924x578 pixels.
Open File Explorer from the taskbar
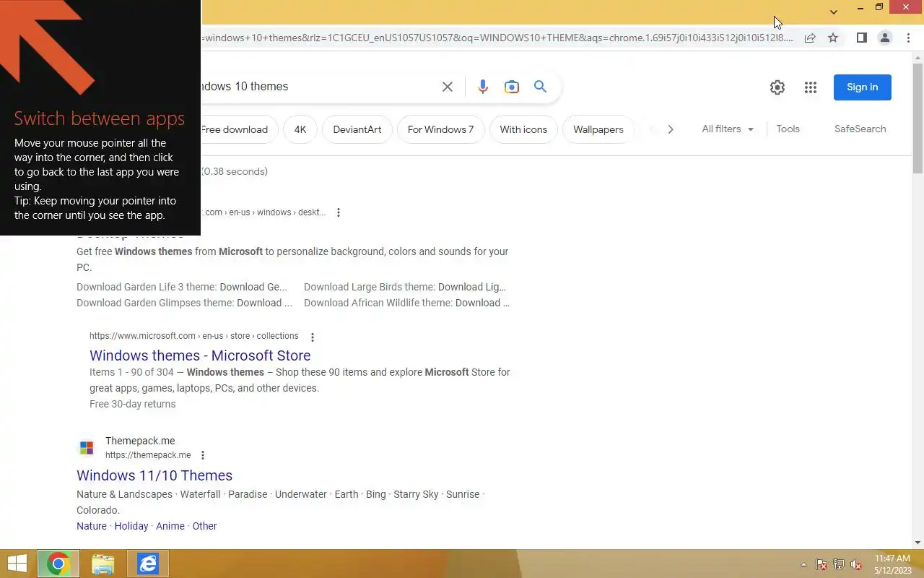tap(103, 564)
